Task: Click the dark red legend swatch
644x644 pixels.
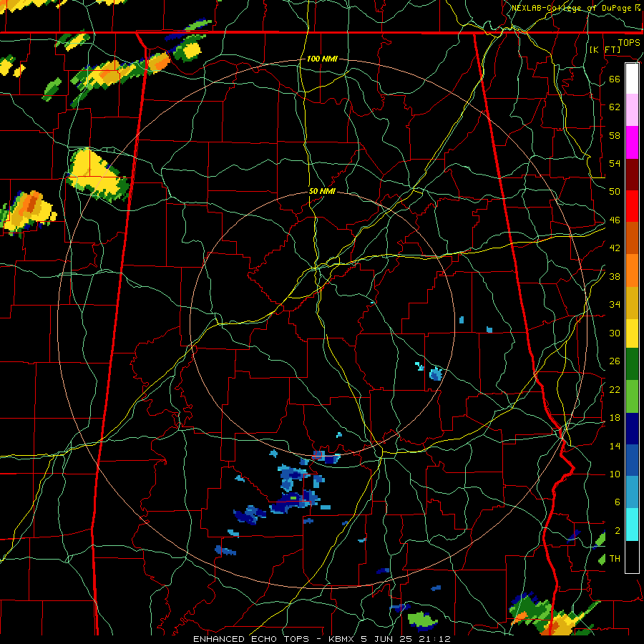Action: click(632, 174)
